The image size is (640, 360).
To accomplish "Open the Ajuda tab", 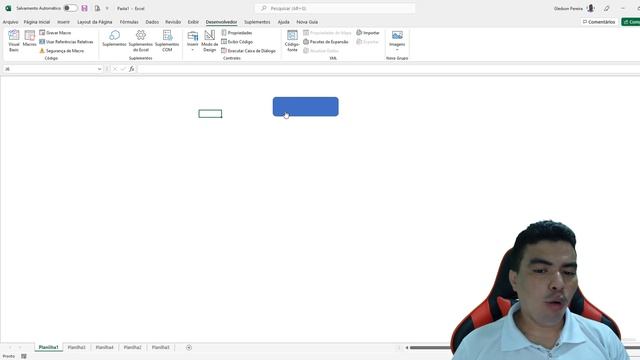I will coord(283,22).
